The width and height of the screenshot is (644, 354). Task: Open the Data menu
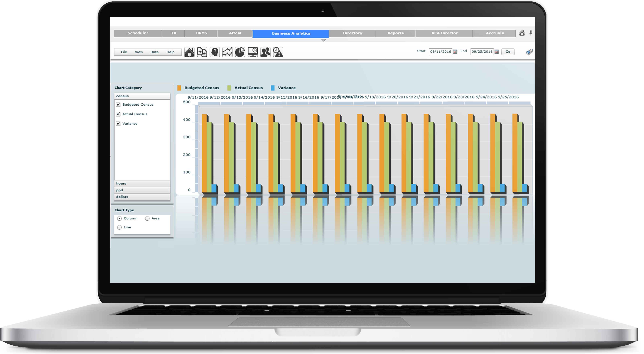click(155, 52)
